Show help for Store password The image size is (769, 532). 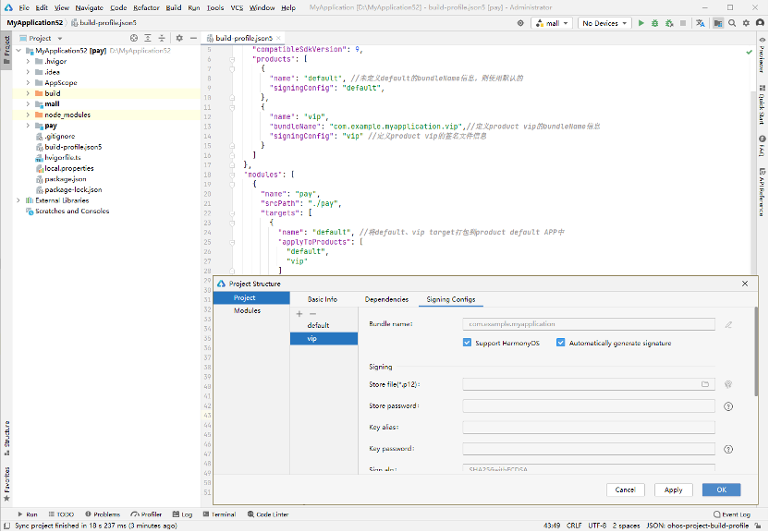pos(728,406)
